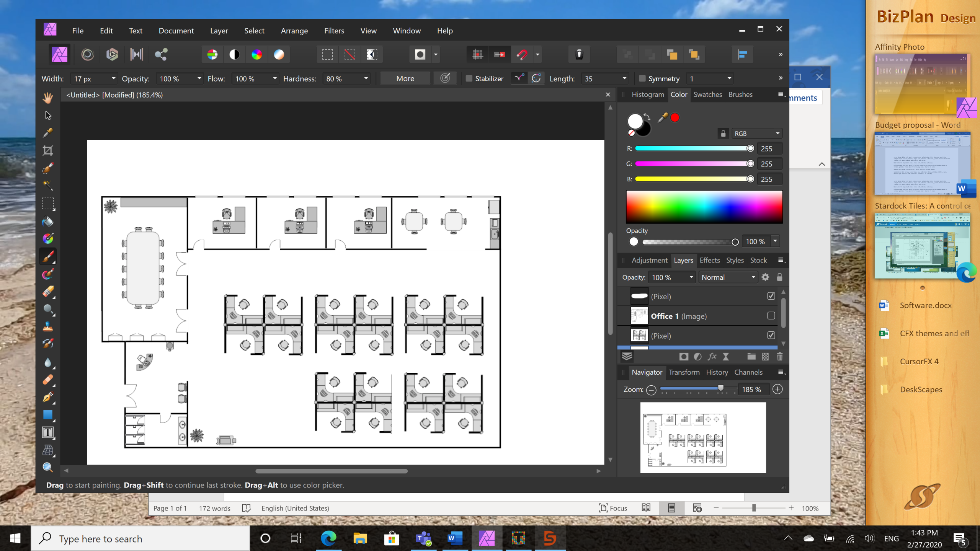Open Software.docx from the sidebar
This screenshot has width=980, height=551.
point(925,305)
